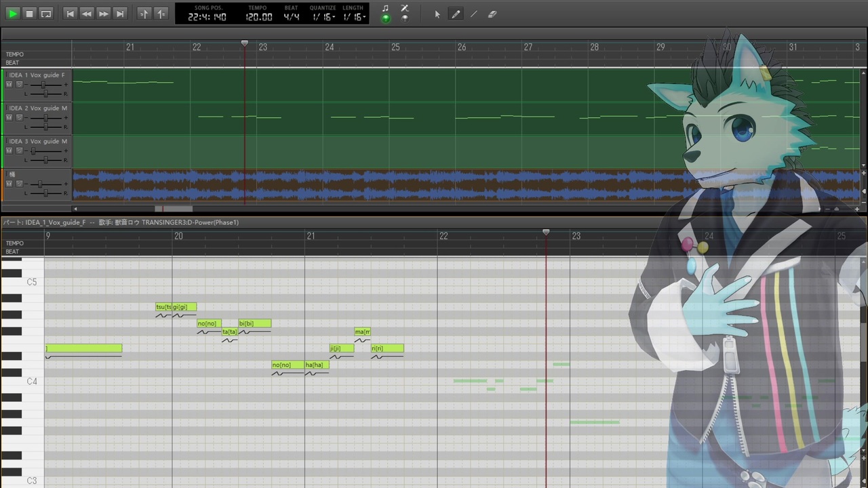The height and width of the screenshot is (488, 868).
Task: Open the QUANTIZE value dropdown
Action: click(x=323, y=17)
